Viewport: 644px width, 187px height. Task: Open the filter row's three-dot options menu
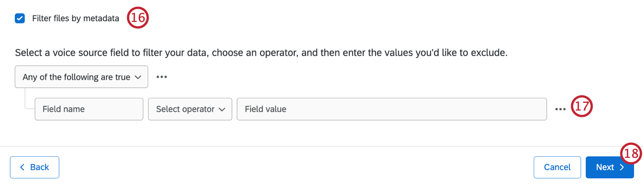560,109
